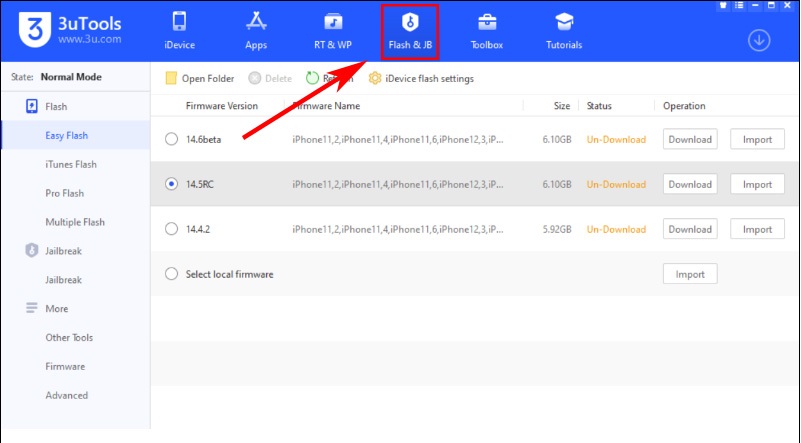Click the Size column header
Image resolution: width=801 pixels, height=443 pixels.
tap(561, 106)
